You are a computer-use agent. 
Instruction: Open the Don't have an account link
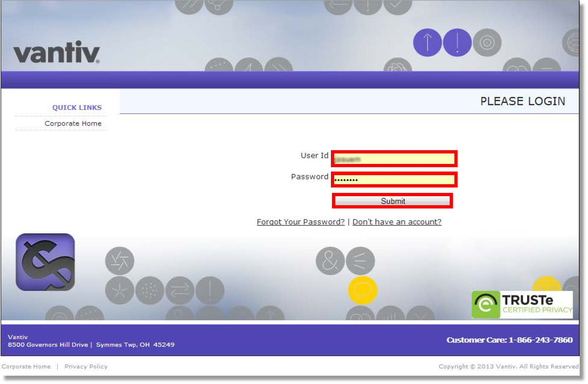(397, 222)
